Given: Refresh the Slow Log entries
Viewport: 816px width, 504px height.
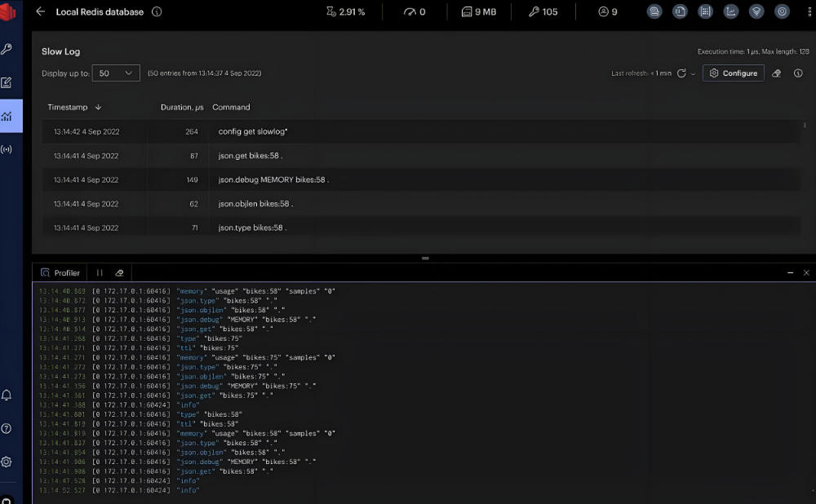Looking at the screenshot, I should coord(681,73).
